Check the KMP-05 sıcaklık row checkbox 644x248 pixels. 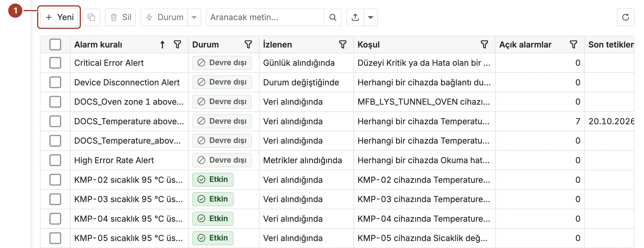point(55,238)
